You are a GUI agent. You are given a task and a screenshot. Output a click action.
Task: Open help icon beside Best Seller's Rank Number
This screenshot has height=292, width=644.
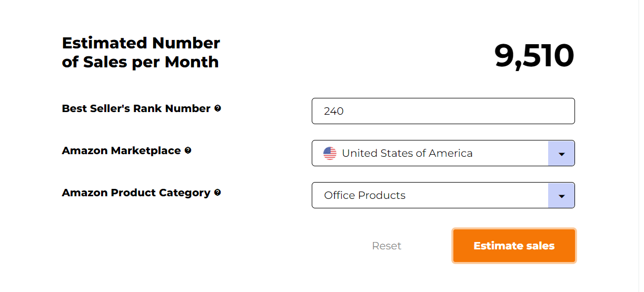(217, 108)
